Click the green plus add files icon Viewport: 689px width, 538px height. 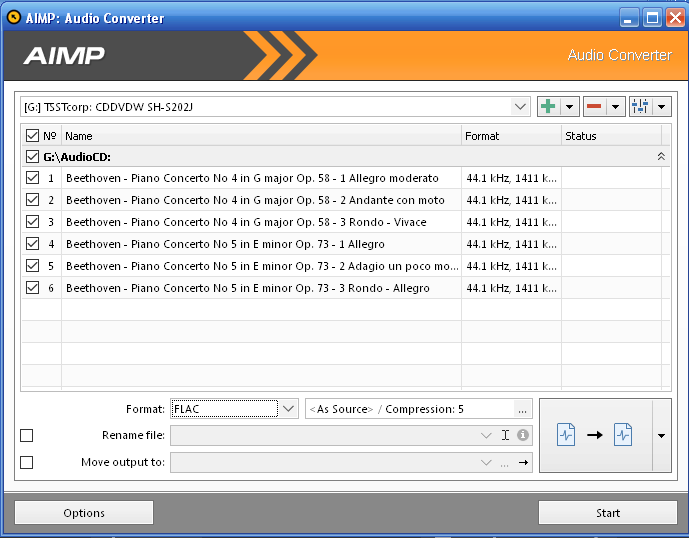(548, 106)
